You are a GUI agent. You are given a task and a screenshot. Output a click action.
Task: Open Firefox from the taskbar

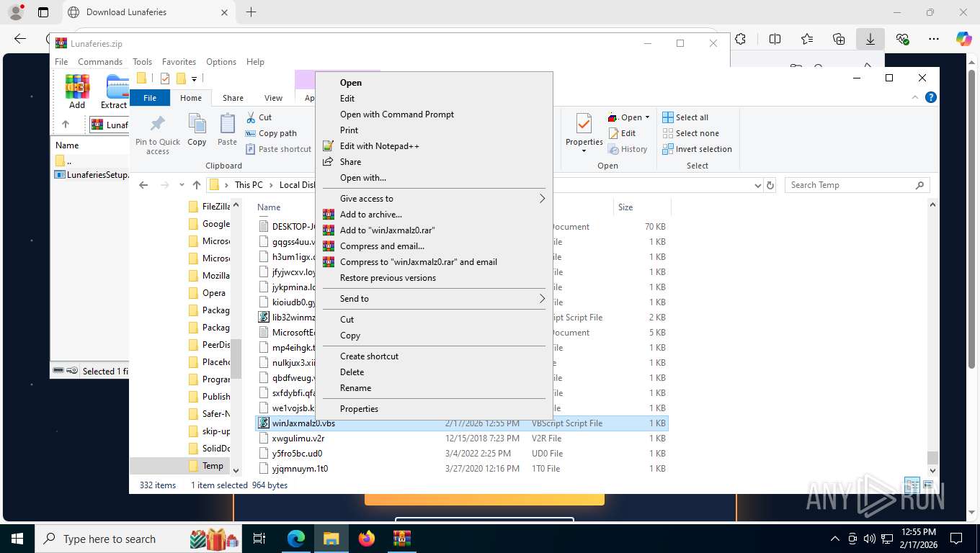[x=367, y=539]
